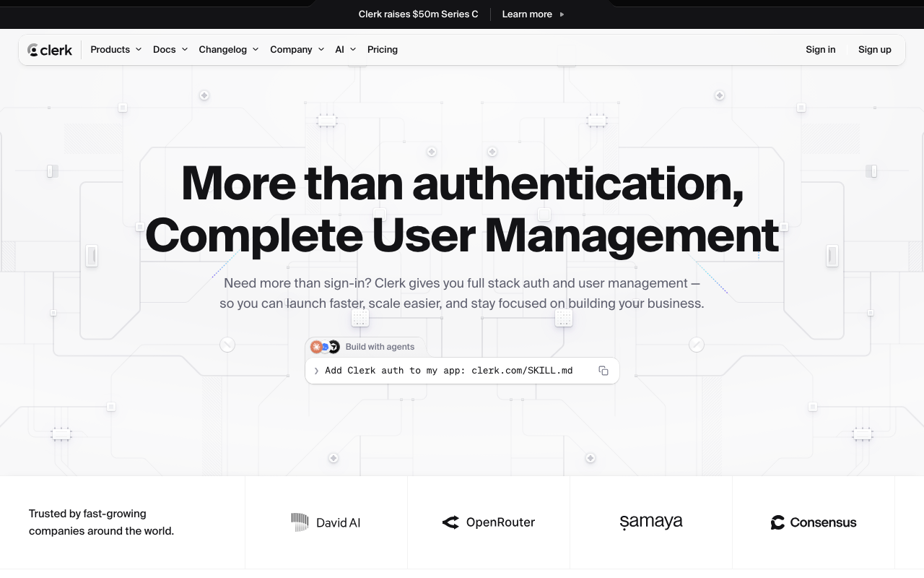Open the Company dropdown menu
The height and width of the screenshot is (578, 924).
click(297, 50)
